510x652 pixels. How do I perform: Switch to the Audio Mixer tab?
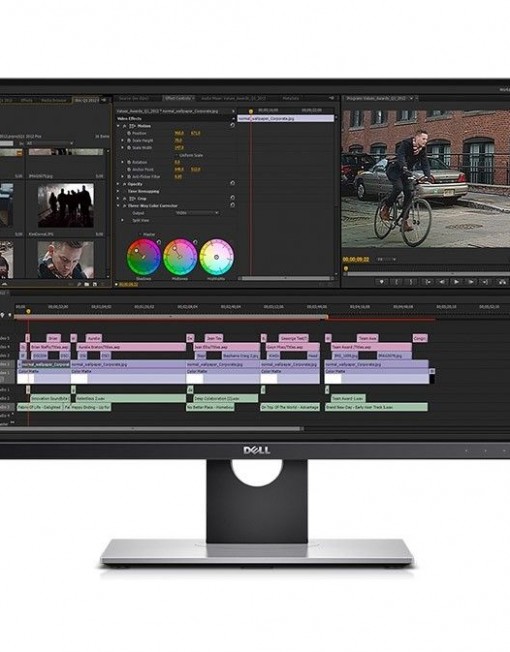(234, 99)
